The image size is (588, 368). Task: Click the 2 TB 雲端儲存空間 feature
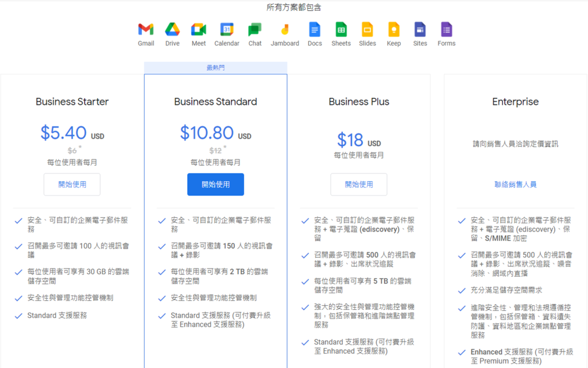click(x=219, y=277)
